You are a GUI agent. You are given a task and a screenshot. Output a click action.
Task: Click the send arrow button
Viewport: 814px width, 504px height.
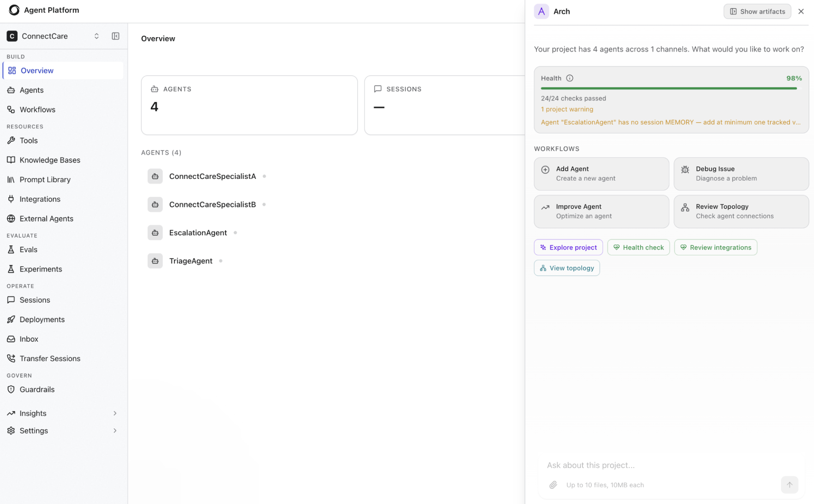(x=789, y=485)
